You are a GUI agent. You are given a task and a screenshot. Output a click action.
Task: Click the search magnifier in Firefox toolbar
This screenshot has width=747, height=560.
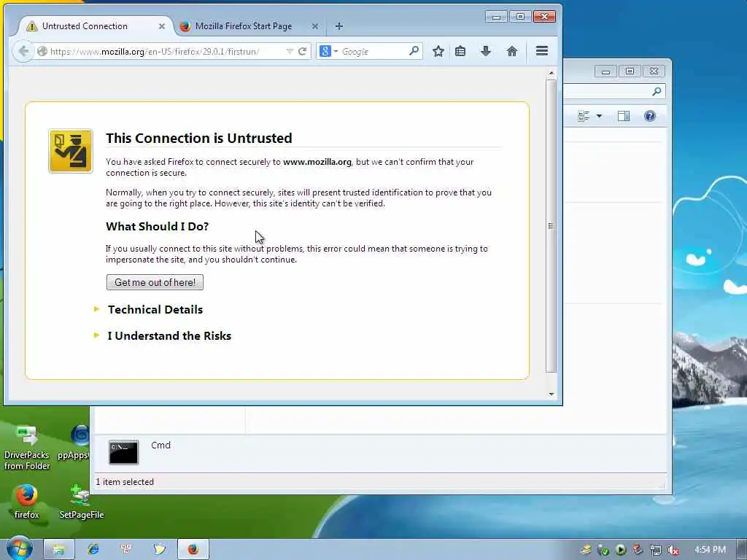(x=414, y=50)
